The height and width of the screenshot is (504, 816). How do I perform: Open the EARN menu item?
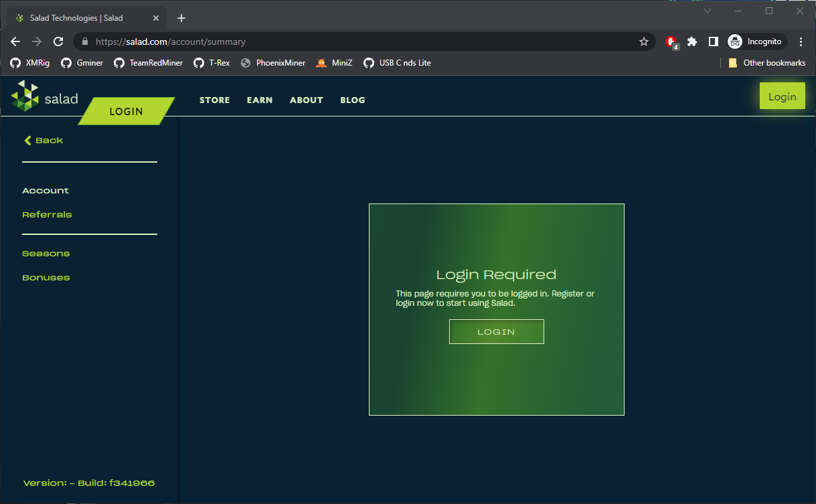260,100
